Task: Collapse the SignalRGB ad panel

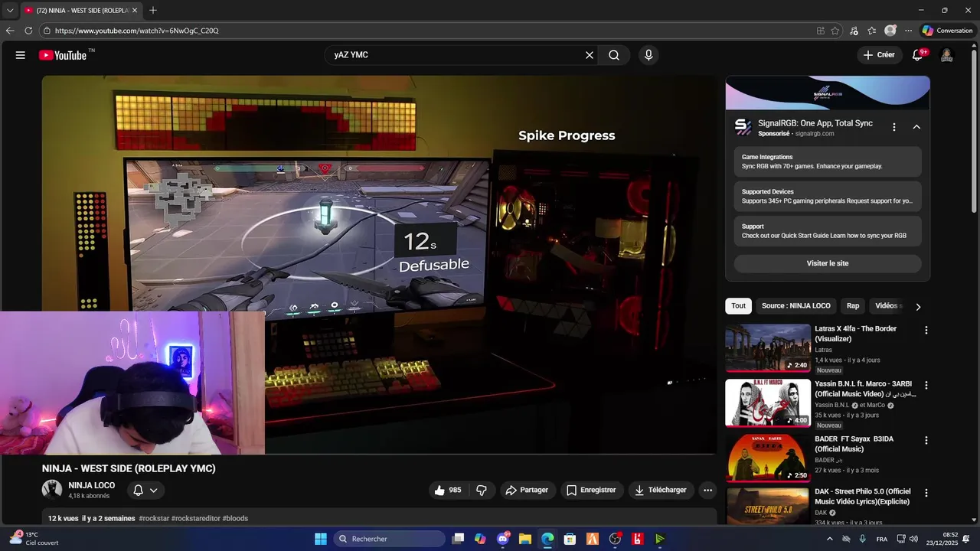Action: click(x=916, y=127)
